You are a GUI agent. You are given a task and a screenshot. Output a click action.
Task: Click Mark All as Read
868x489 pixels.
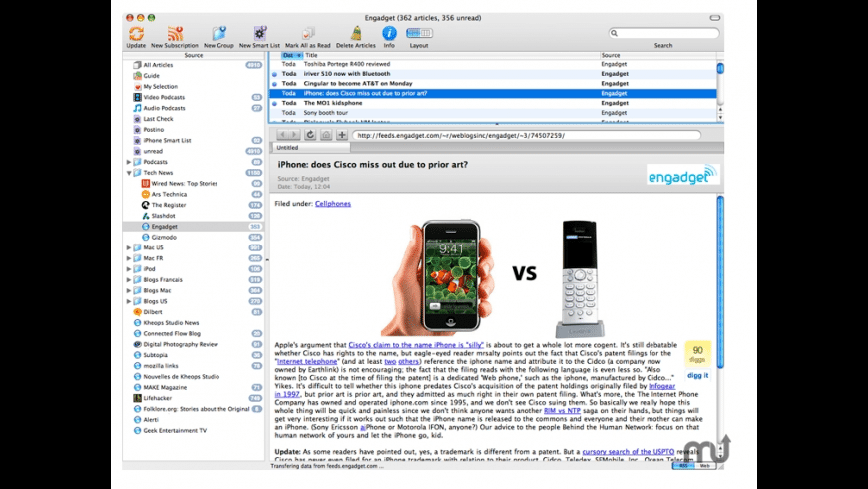[x=307, y=34]
